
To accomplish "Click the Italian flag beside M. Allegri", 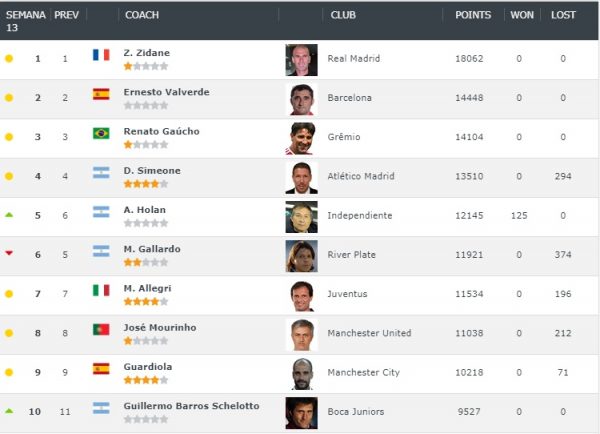I will pos(101,290).
